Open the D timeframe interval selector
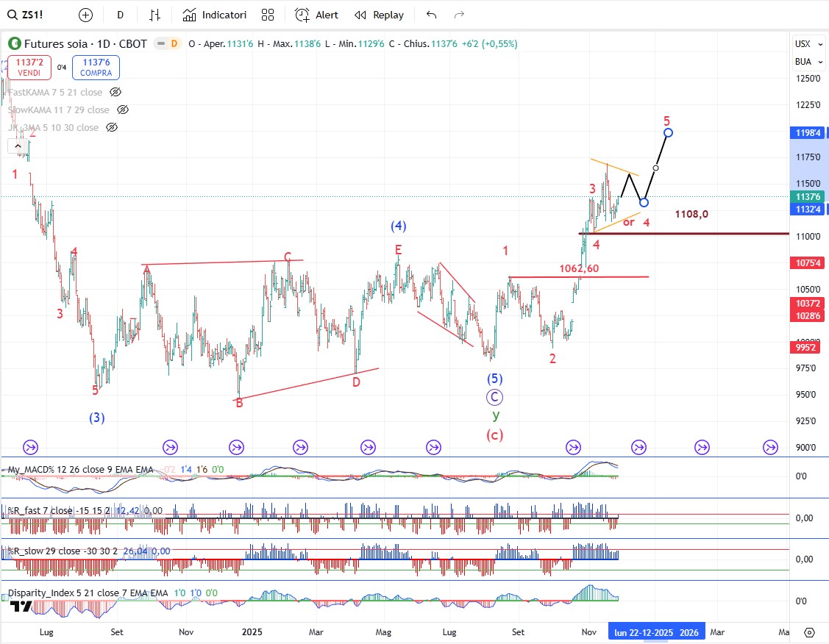This screenshot has width=829, height=644. (121, 15)
